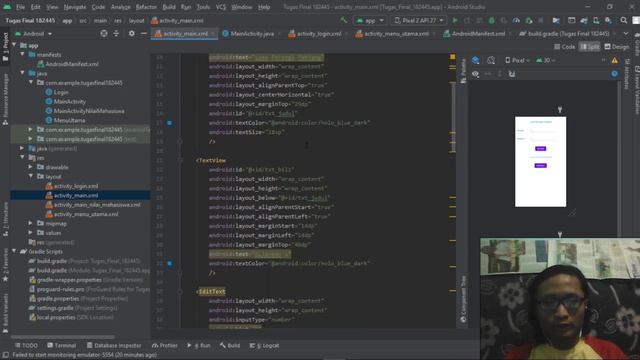The height and width of the screenshot is (360, 640).
Task: Open the AVD Manager device icon
Action: point(596,20)
